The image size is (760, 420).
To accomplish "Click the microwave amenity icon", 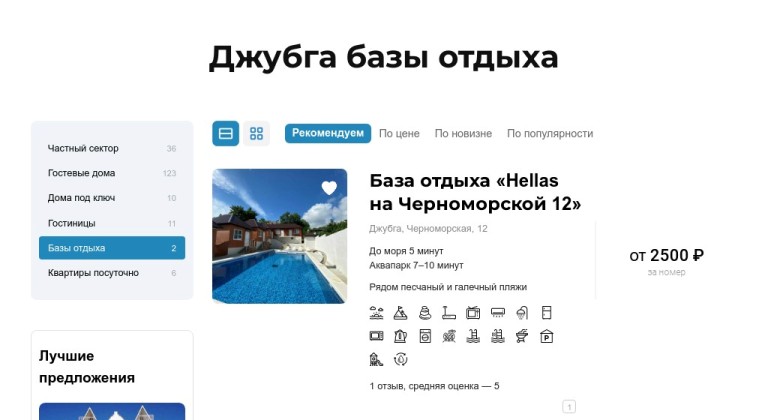I will (x=376, y=336).
